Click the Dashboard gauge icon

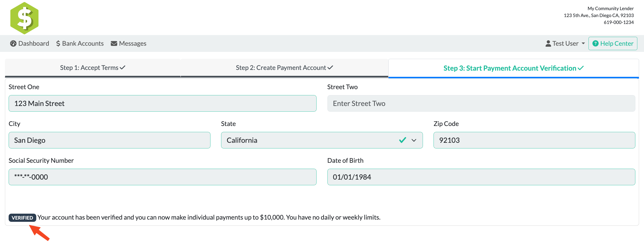(x=13, y=43)
